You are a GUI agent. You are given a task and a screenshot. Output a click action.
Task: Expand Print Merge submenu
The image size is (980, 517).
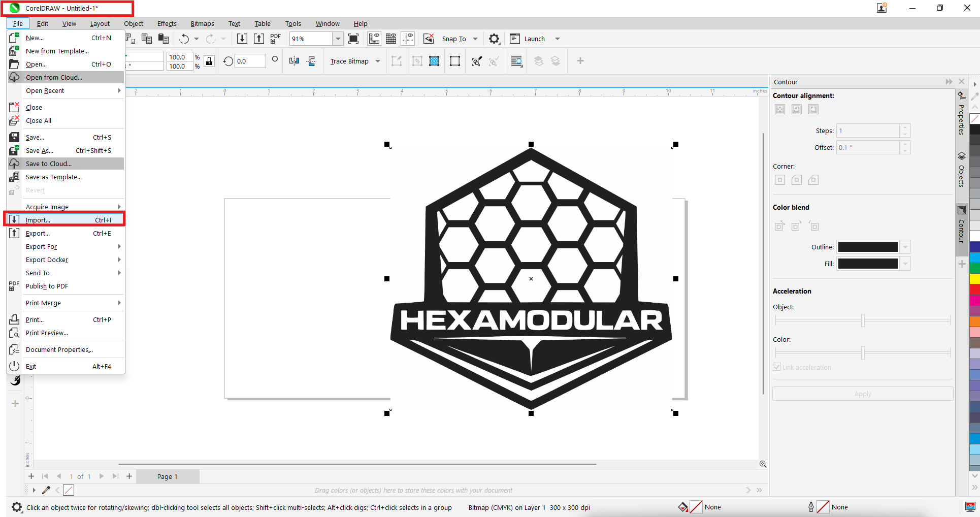[66, 303]
